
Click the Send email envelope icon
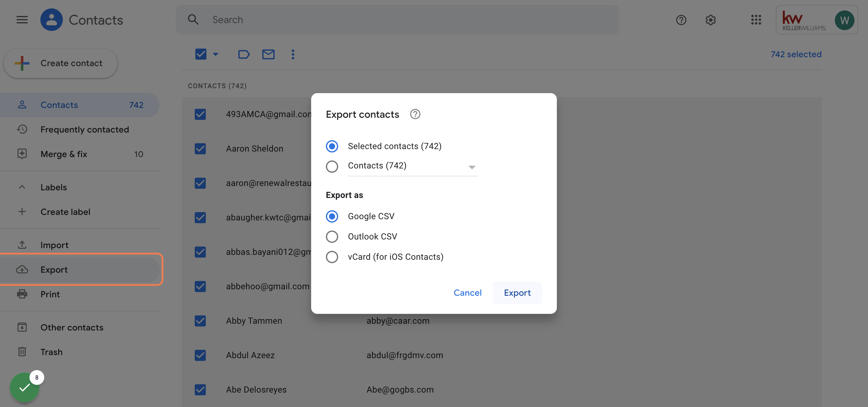tap(268, 54)
